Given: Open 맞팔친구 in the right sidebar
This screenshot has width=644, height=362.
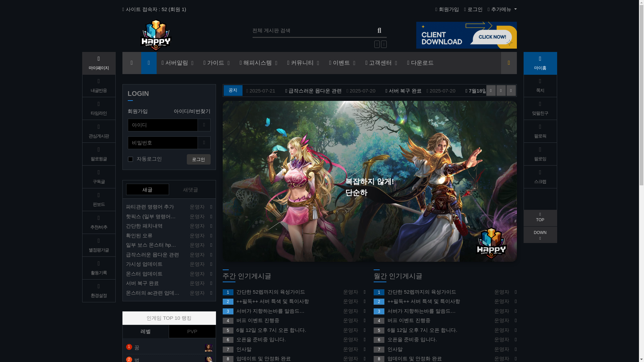Looking at the screenshot, I should click(x=540, y=109).
